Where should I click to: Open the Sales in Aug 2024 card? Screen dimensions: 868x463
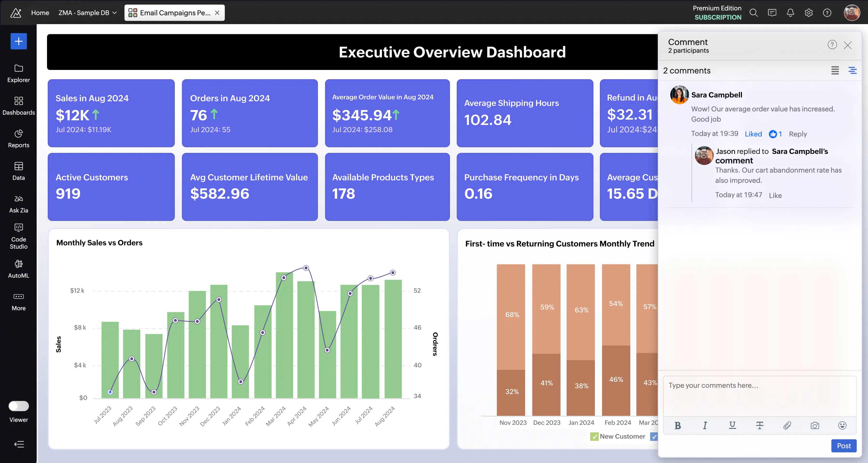coord(111,113)
